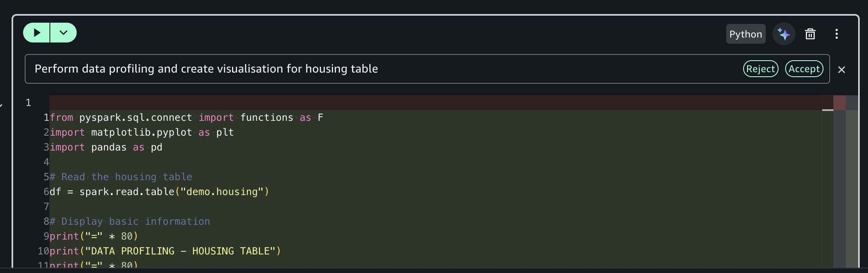The height and width of the screenshot is (273, 868).
Task: Click the "DATA PROFILING – HOUSING TABLE" print line
Action: tap(165, 251)
